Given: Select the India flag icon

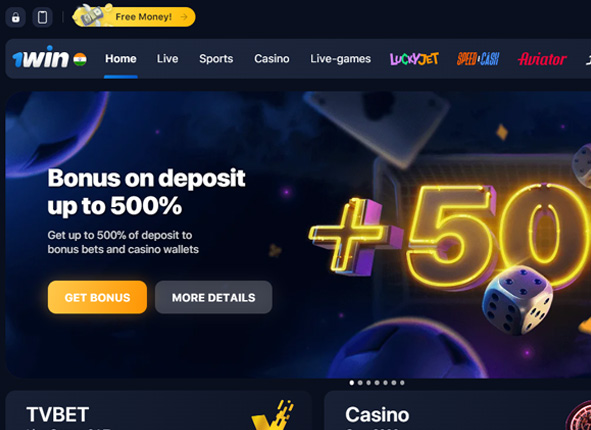Looking at the screenshot, I should pyautogui.click(x=80, y=59).
